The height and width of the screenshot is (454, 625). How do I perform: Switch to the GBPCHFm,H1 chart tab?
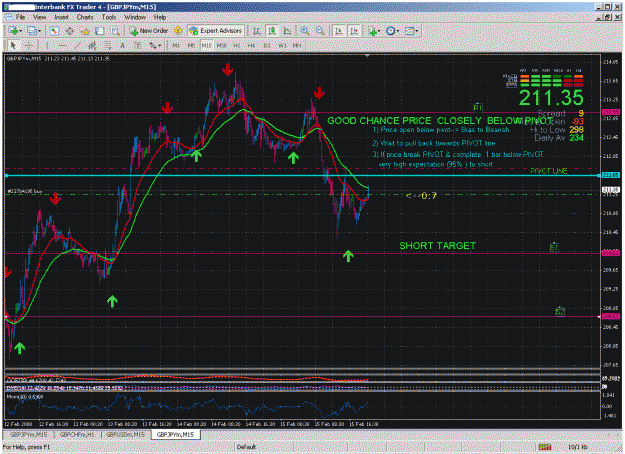click(77, 434)
